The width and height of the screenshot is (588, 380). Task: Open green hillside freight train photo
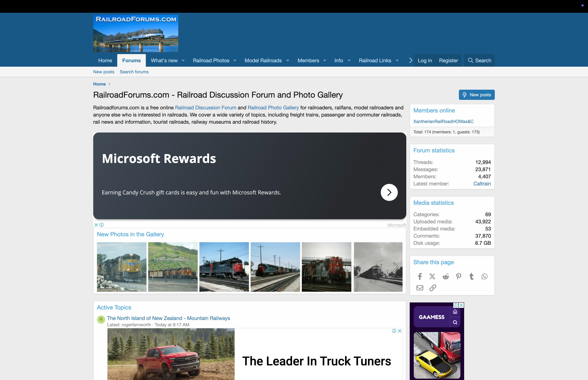173,267
